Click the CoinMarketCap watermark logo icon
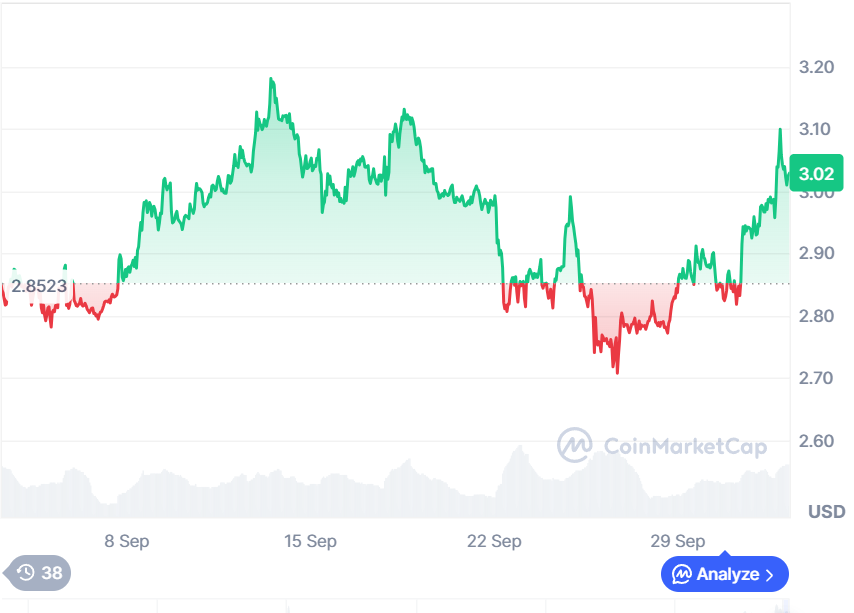 click(574, 445)
